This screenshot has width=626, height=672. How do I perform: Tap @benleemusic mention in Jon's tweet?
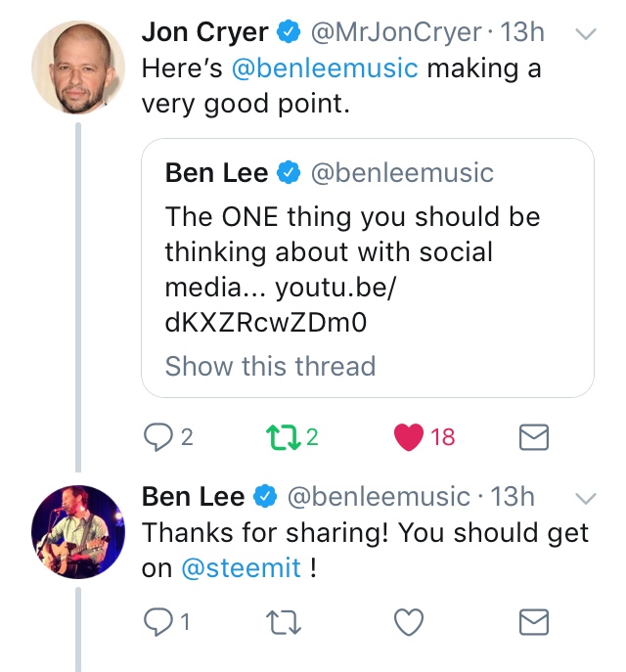[x=324, y=69]
